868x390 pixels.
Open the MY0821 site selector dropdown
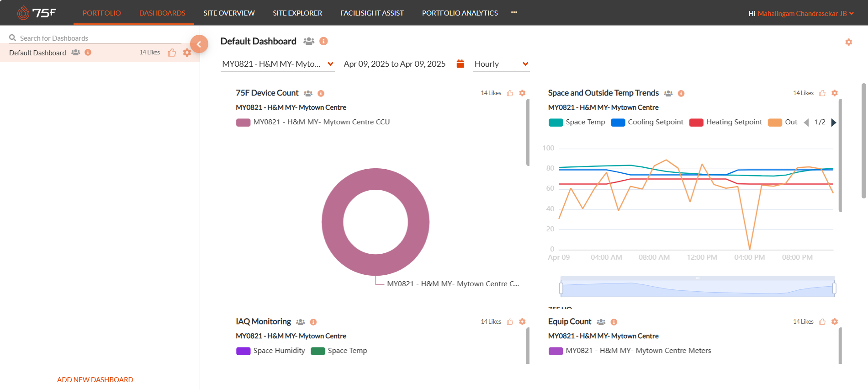(278, 64)
